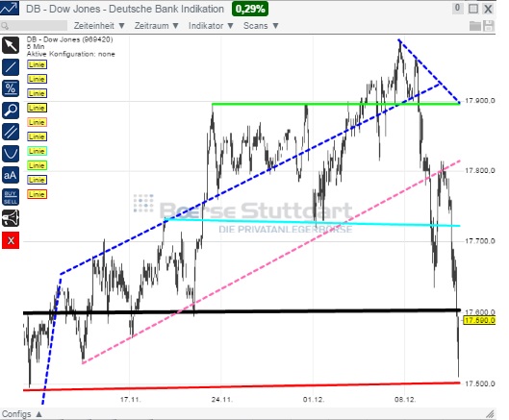Select the trend line drawing tool
509x420 pixels.
tap(11, 67)
